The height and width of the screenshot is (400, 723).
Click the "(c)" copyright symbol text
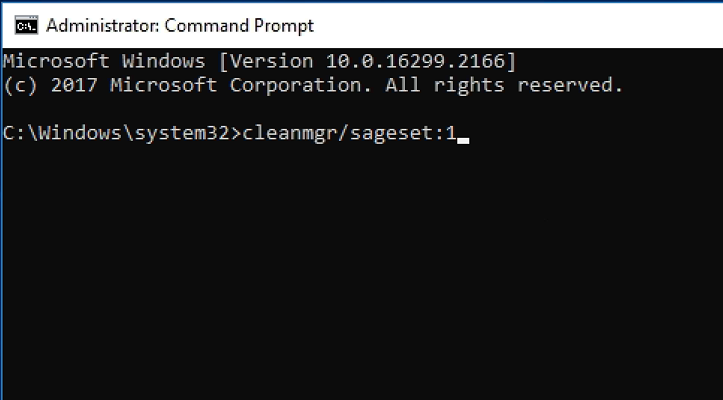point(21,85)
